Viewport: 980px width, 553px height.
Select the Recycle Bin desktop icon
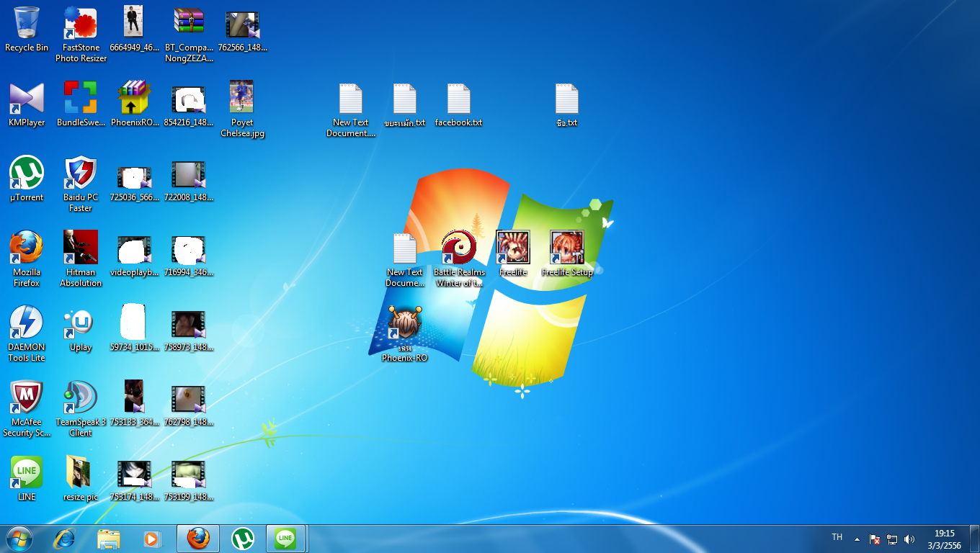pyautogui.click(x=27, y=30)
